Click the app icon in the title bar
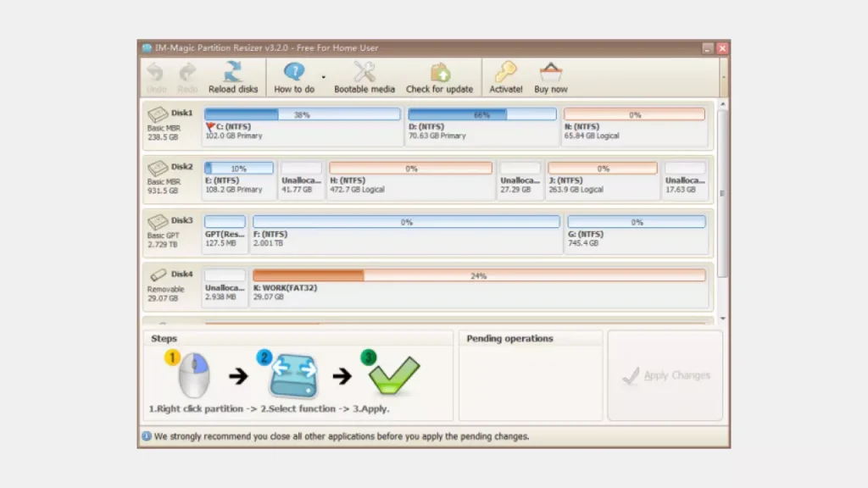 click(147, 48)
